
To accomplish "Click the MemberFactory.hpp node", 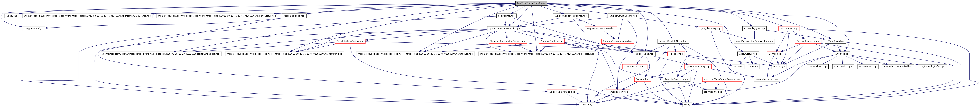I will [x=617, y=92].
